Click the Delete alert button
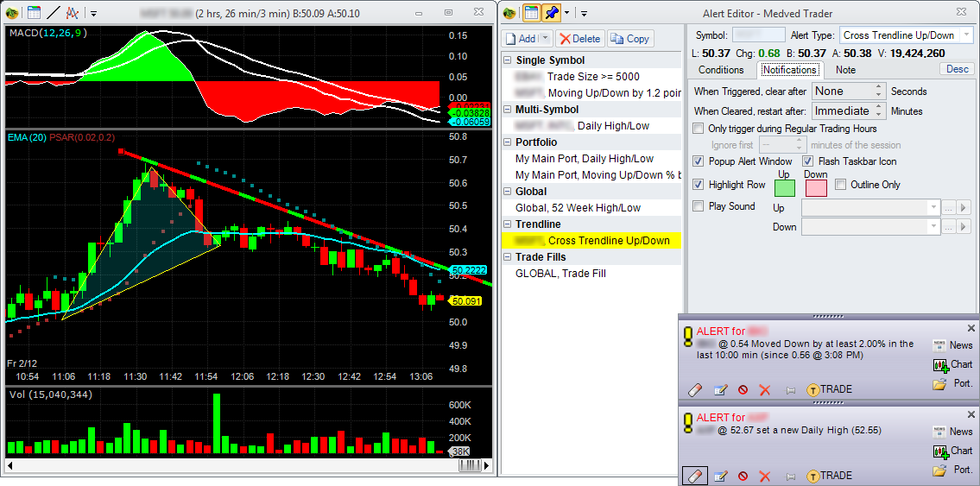This screenshot has height=486, width=980. (579, 39)
